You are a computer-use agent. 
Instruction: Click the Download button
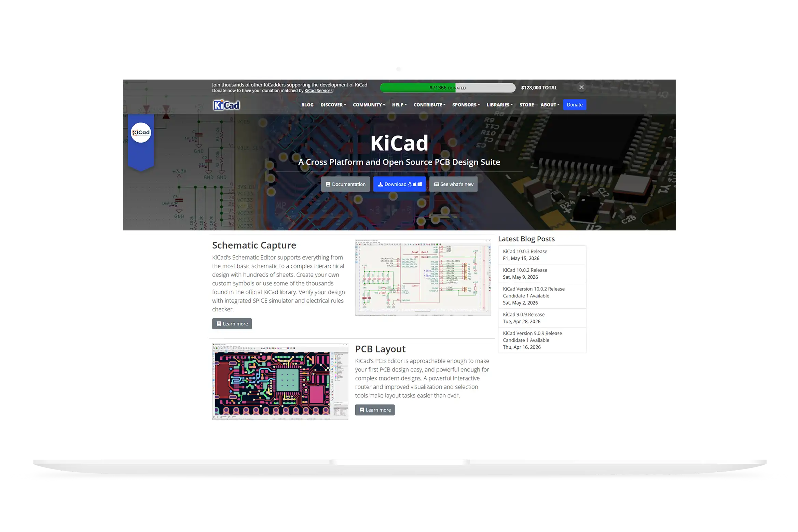(399, 184)
